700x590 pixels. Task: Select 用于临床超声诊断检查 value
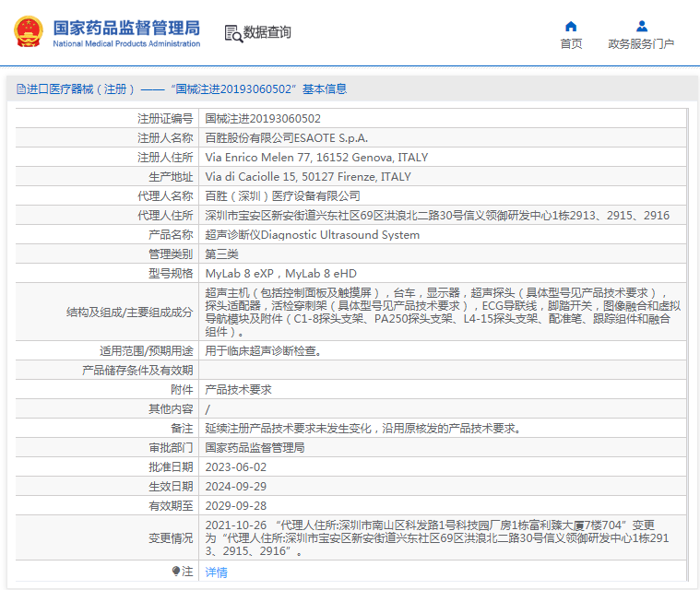point(264,351)
